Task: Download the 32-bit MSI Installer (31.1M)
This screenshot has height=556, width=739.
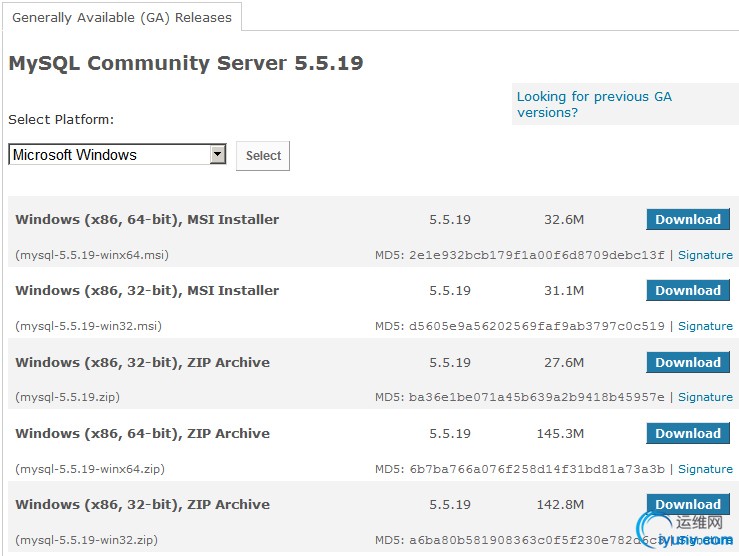Action: coord(688,291)
